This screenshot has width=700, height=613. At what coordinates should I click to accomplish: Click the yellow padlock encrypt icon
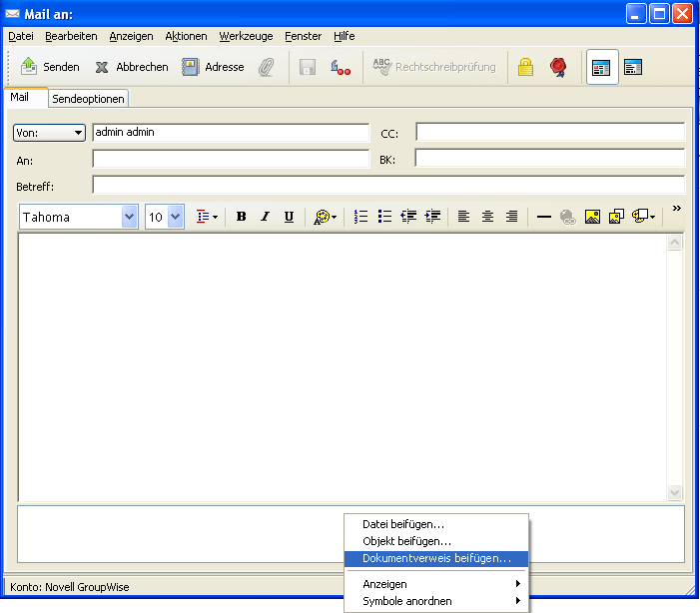point(524,67)
